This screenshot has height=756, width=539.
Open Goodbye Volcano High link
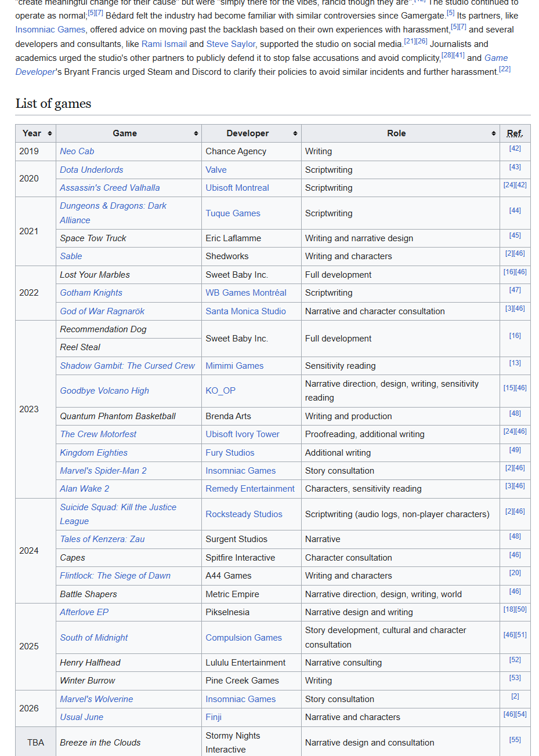tap(104, 391)
